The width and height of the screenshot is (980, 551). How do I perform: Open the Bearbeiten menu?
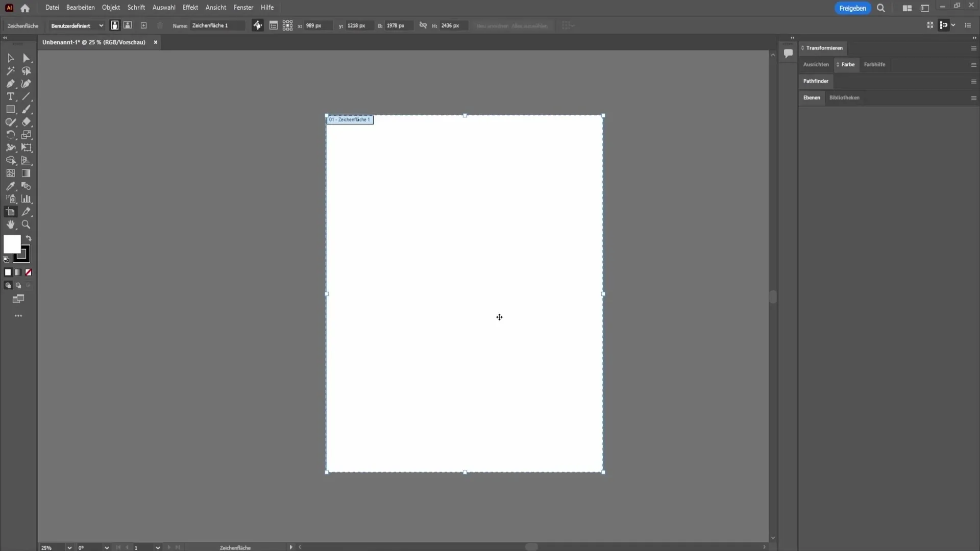(x=81, y=8)
